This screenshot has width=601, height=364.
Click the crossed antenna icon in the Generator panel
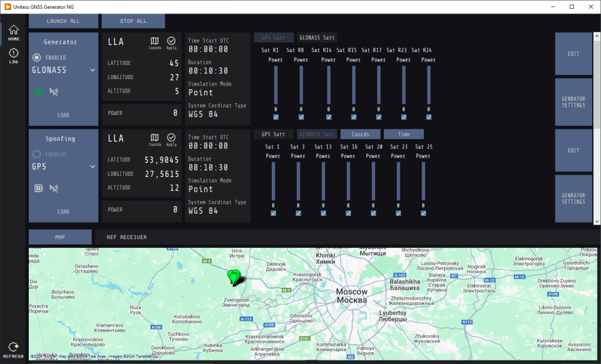(55, 91)
